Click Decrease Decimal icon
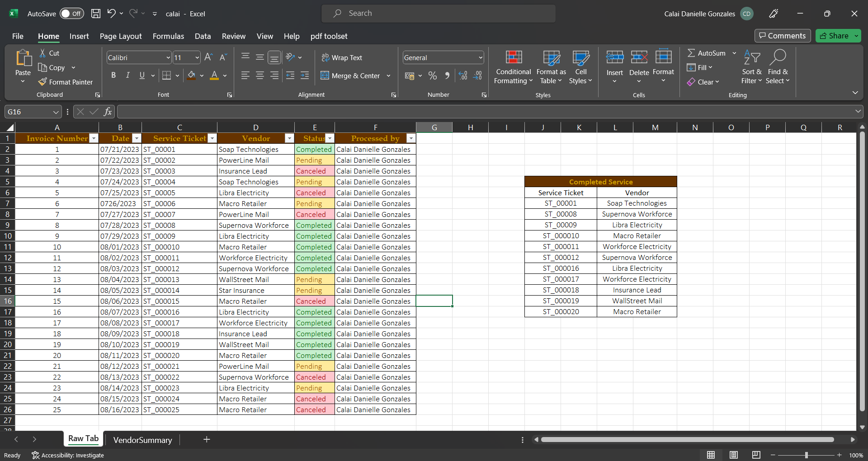This screenshot has height=461, width=868. (478, 75)
